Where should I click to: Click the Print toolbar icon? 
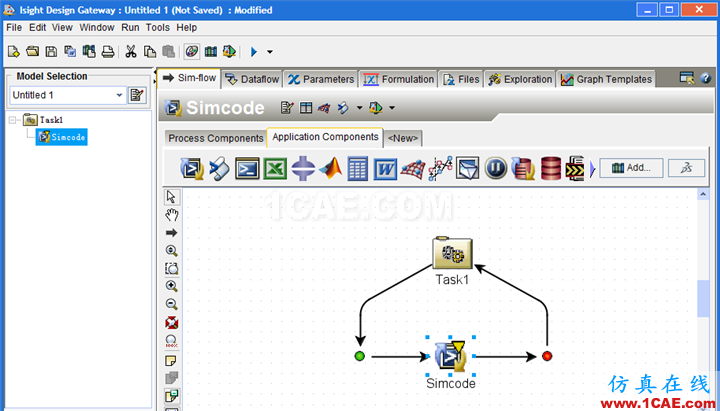107,51
